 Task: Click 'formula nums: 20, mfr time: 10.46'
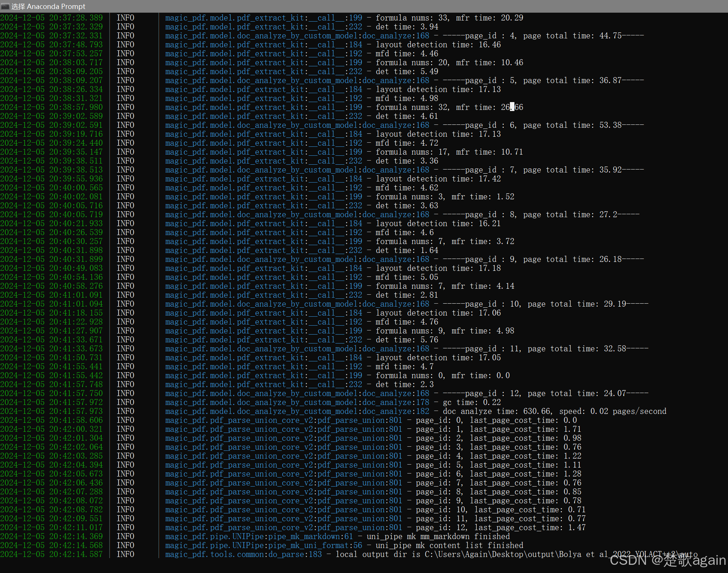[x=450, y=63]
